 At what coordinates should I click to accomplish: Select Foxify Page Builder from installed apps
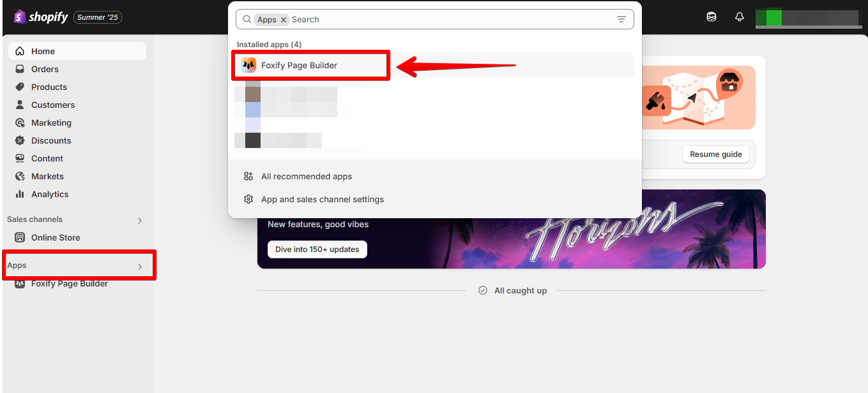tap(434, 65)
